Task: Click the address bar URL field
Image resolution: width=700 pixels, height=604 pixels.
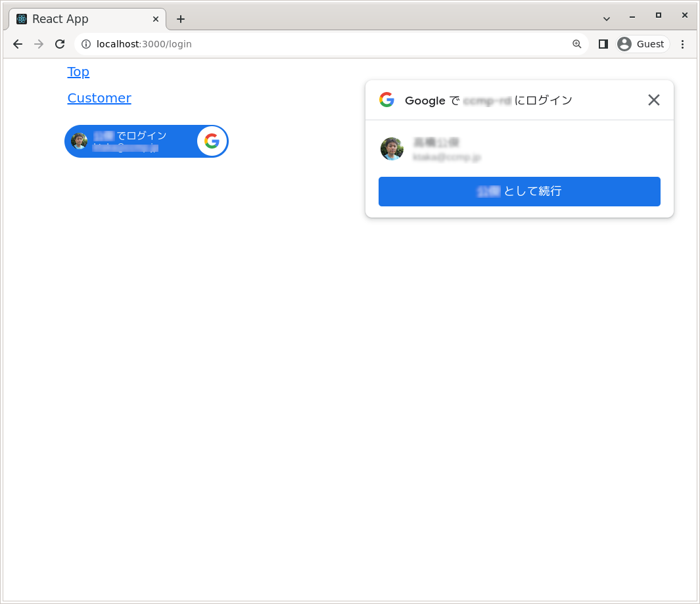Action: [x=331, y=44]
